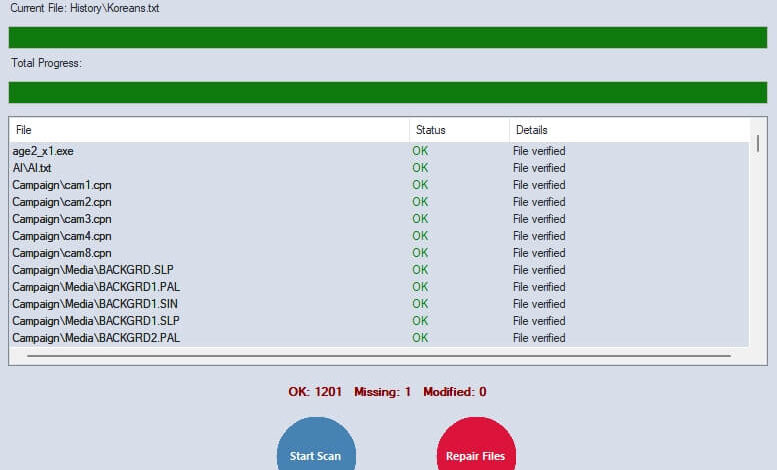Screen dimensions: 777x470
Task: Click the 'Missing: 1' summary text
Action: tap(383, 392)
